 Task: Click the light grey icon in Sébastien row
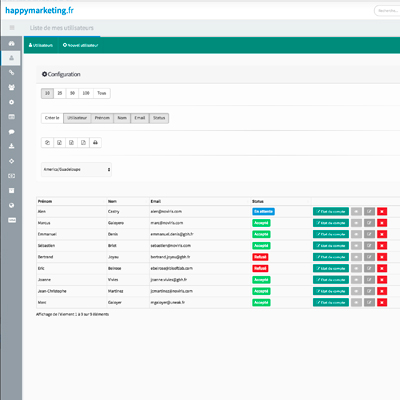click(x=356, y=246)
